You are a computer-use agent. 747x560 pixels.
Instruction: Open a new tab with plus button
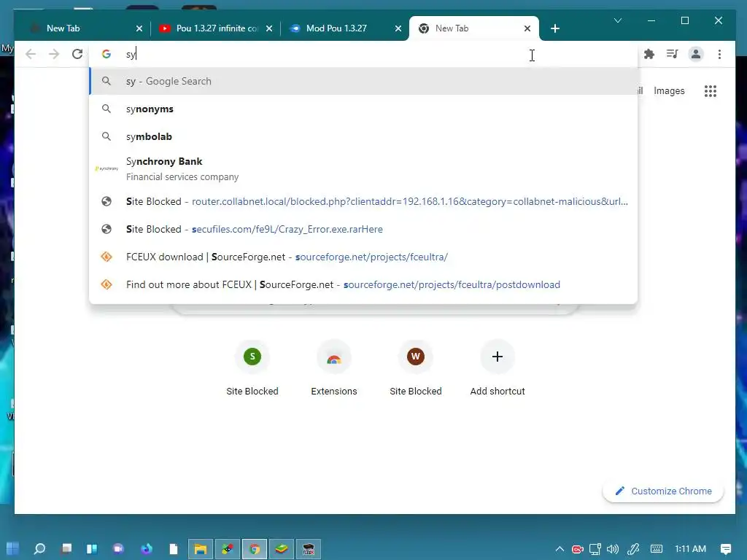pyautogui.click(x=555, y=28)
